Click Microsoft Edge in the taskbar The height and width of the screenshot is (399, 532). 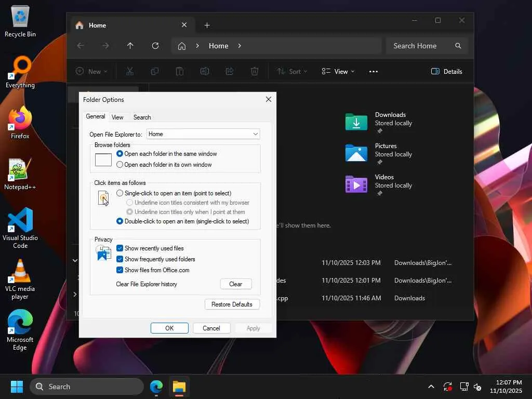[156, 387]
